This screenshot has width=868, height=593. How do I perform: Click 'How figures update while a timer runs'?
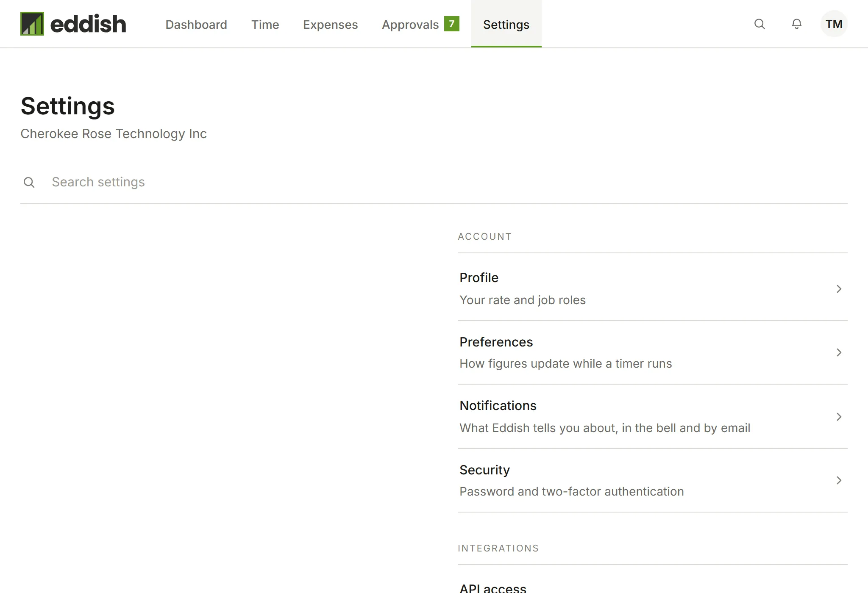[x=566, y=363]
